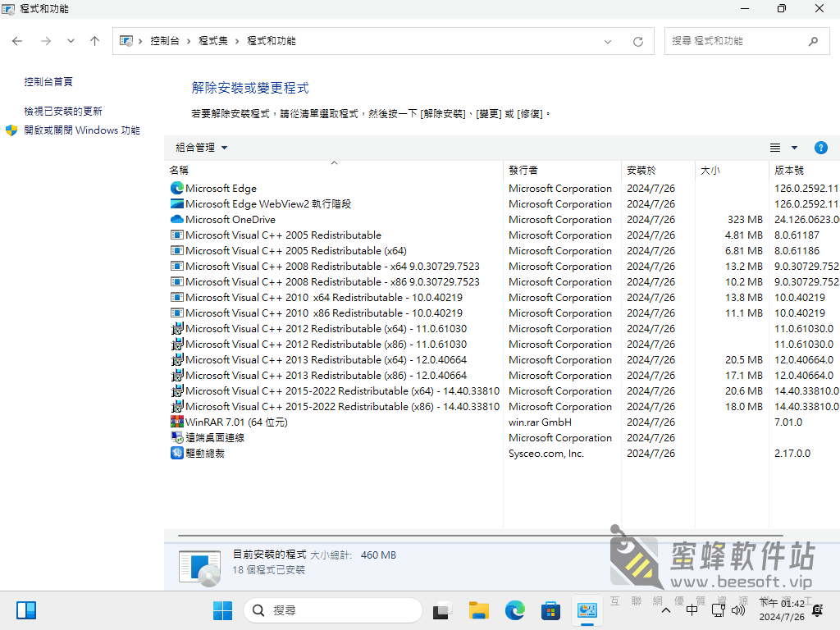The image size is (840, 630).
Task: Click the Visual C++ 2005 Redistributable (x64) icon
Action: 177,250
